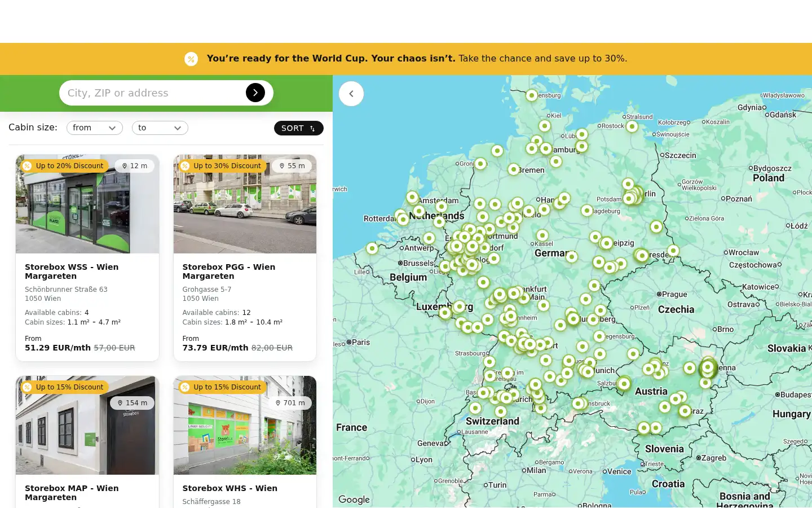812x508 pixels.
Task: Open the Storebox WHS - Wien photo
Action: [245, 425]
